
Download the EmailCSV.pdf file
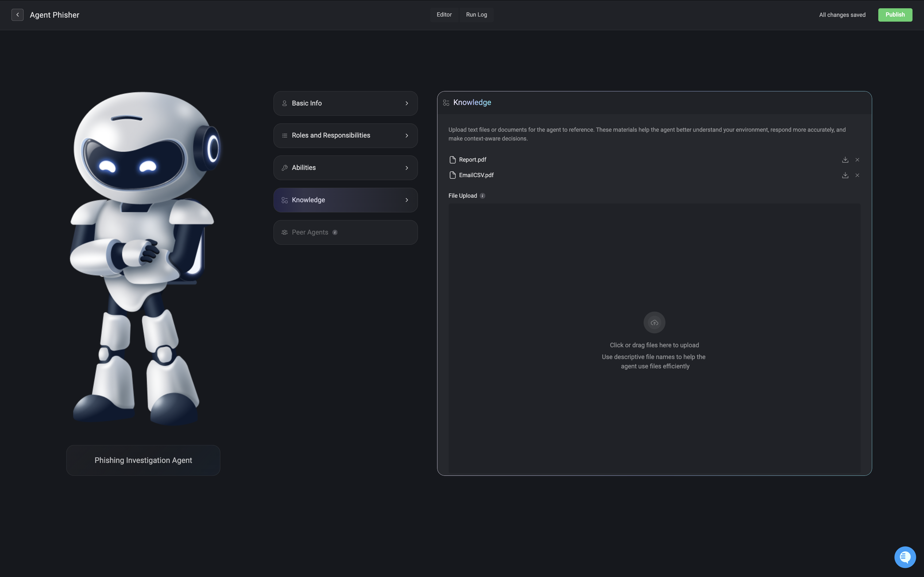tap(845, 175)
